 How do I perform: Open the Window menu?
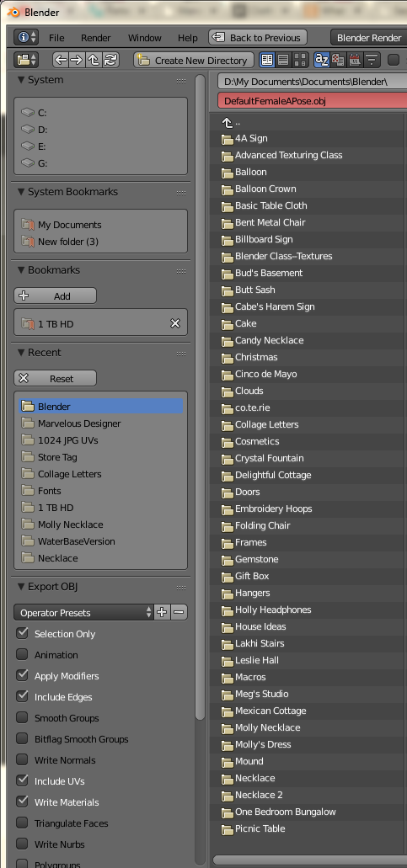click(x=145, y=38)
